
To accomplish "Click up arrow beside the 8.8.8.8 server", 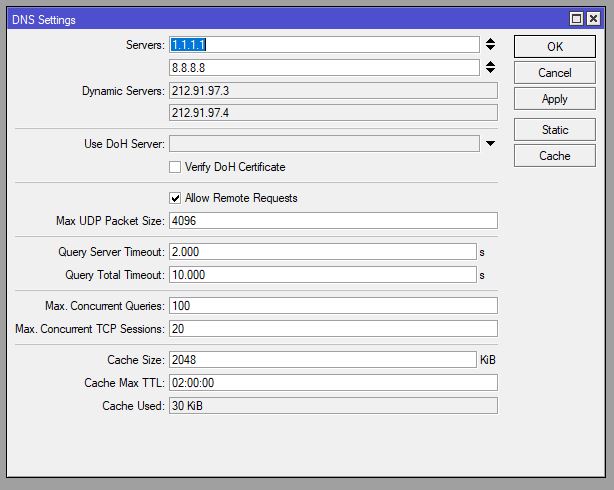I will click(490, 64).
